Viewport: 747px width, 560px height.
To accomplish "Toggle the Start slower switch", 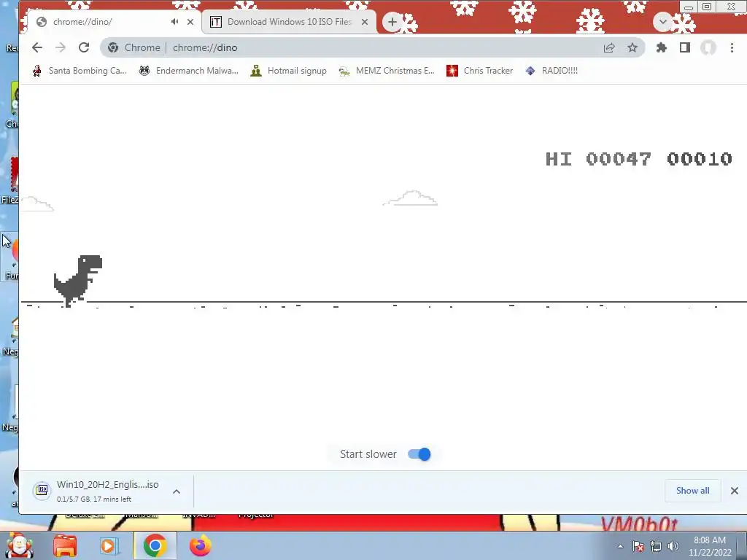I will [x=419, y=454].
